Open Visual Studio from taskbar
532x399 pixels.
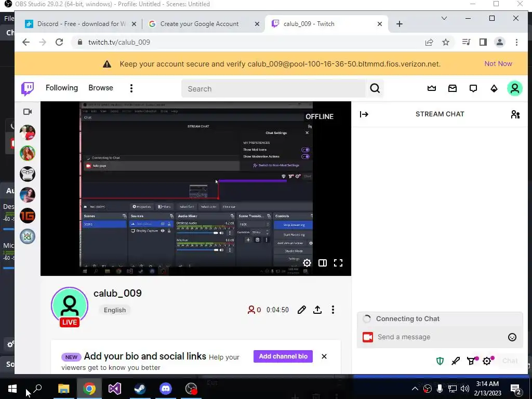pyautogui.click(x=114, y=389)
